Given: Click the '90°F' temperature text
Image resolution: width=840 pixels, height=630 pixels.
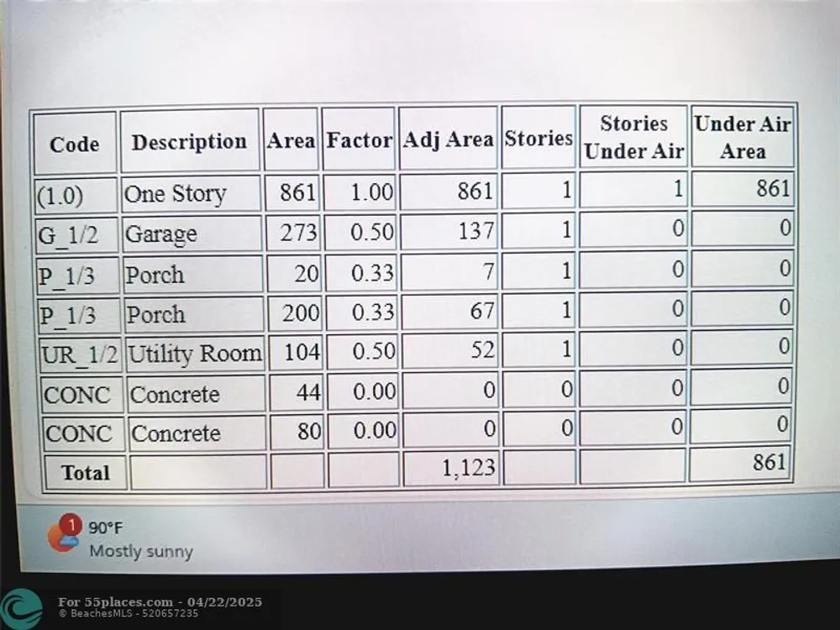Looking at the screenshot, I should (x=106, y=528).
